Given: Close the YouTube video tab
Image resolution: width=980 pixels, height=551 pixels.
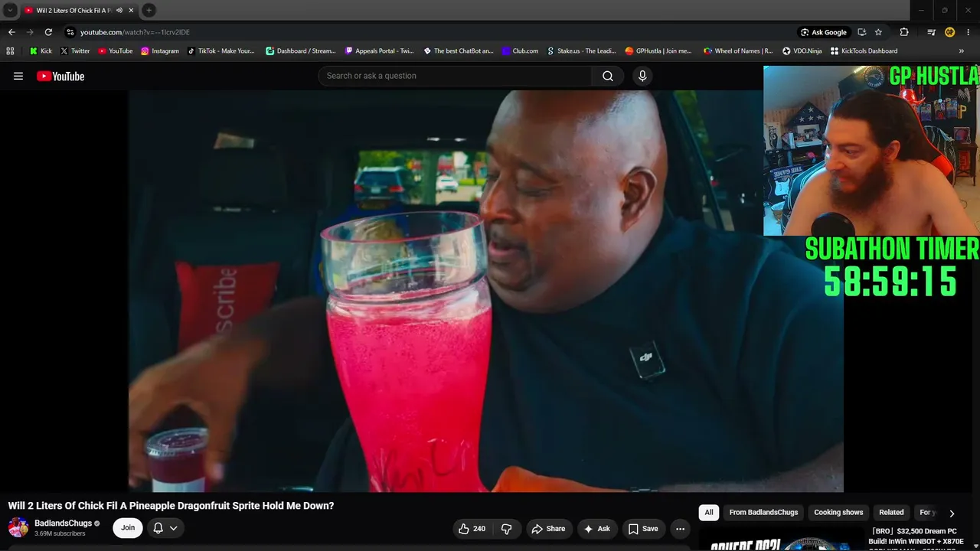Looking at the screenshot, I should click(131, 10).
